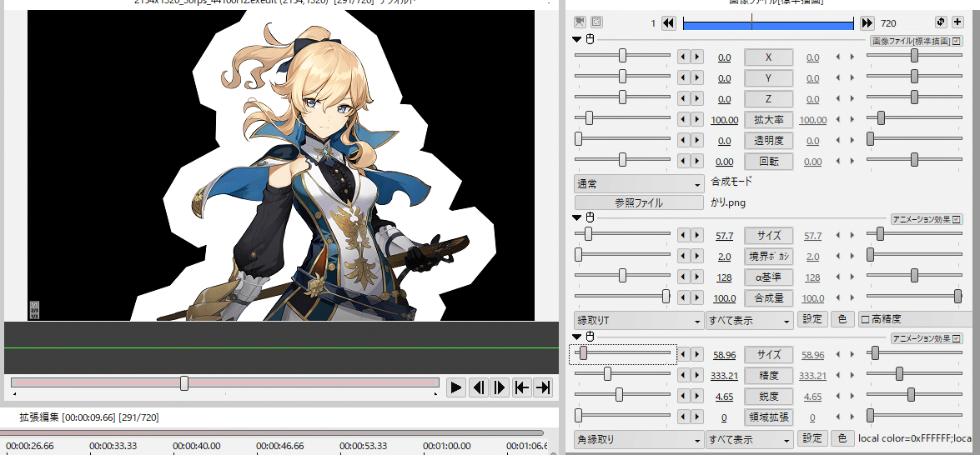Click the timeline horizontal scrollbar

tap(272, 432)
